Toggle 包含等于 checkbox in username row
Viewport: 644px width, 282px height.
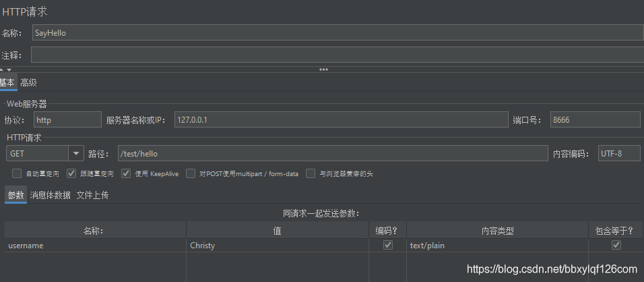pos(616,246)
